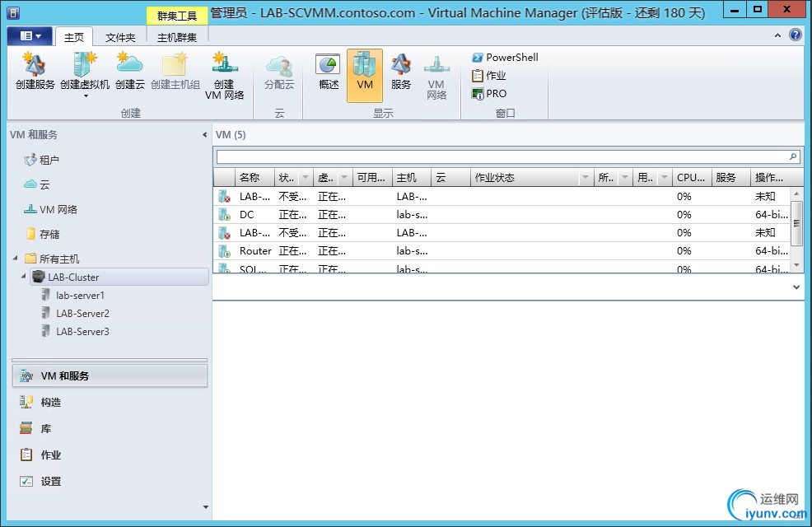Click the Assign Cloud (分配云) icon
Viewport: 812px width, 527px height.
[279, 71]
